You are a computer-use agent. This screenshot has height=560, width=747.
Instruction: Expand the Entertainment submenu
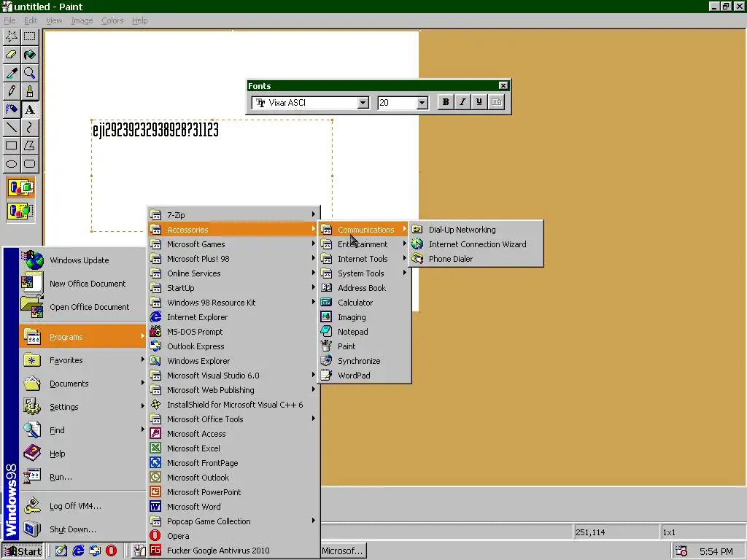(365, 244)
